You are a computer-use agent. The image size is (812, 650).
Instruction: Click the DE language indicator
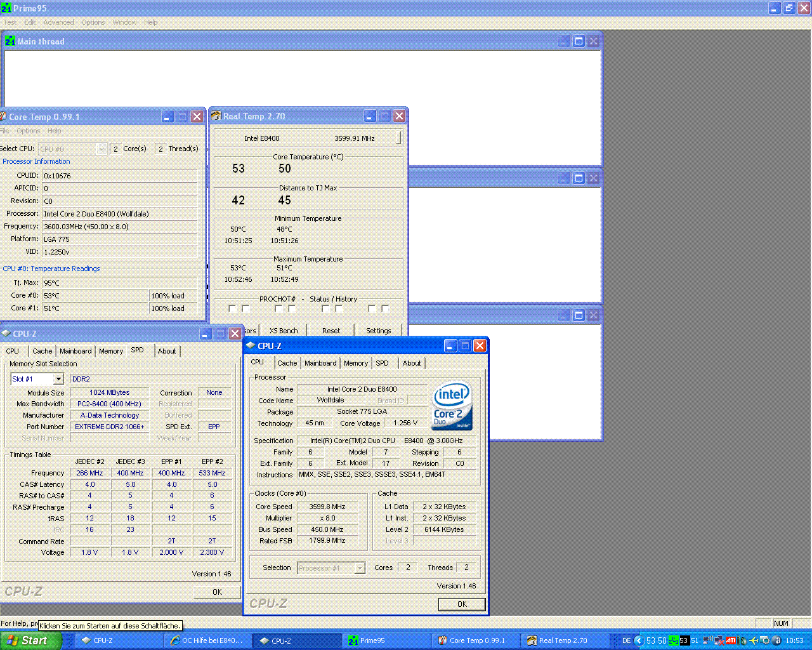(626, 640)
